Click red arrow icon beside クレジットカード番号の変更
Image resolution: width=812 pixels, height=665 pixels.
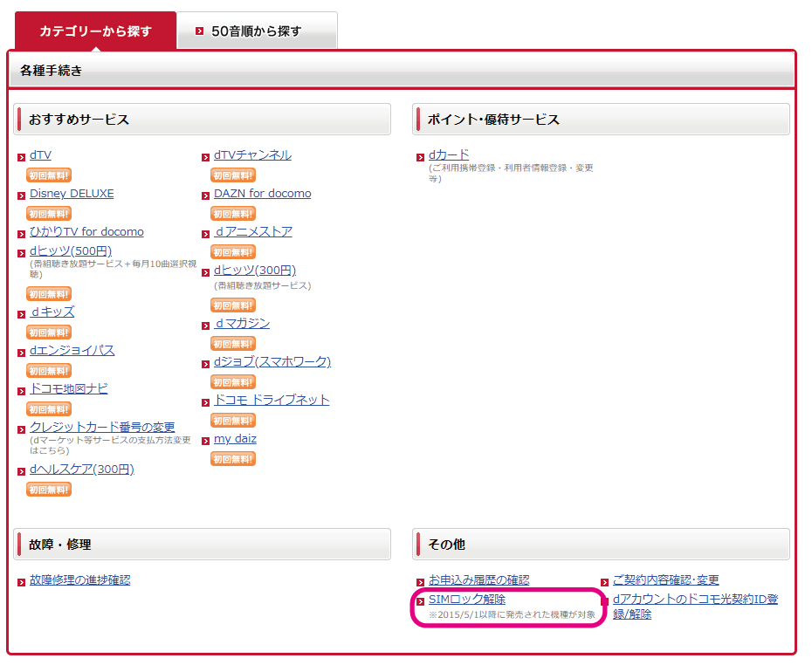click(21, 429)
